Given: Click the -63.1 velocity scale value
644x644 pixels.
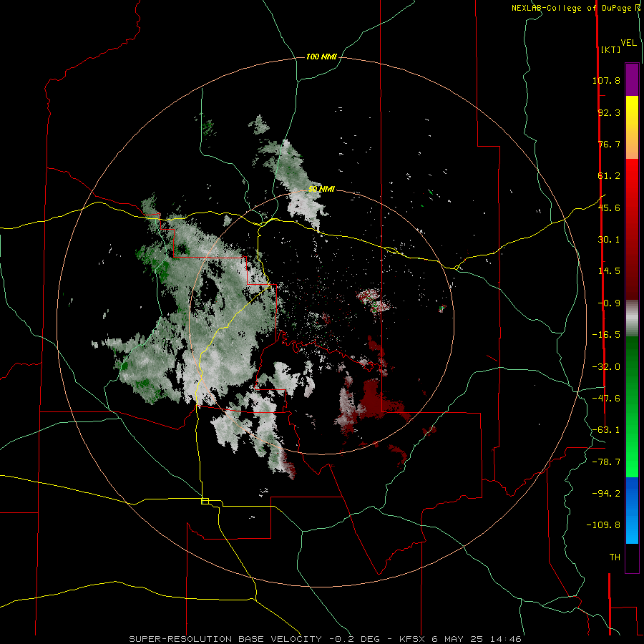Looking at the screenshot, I should pyautogui.click(x=606, y=430).
